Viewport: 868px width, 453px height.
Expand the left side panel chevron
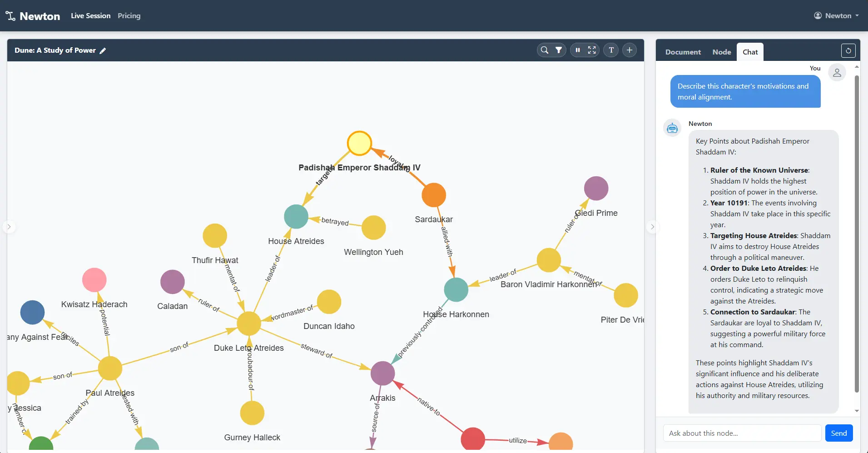[x=9, y=227]
